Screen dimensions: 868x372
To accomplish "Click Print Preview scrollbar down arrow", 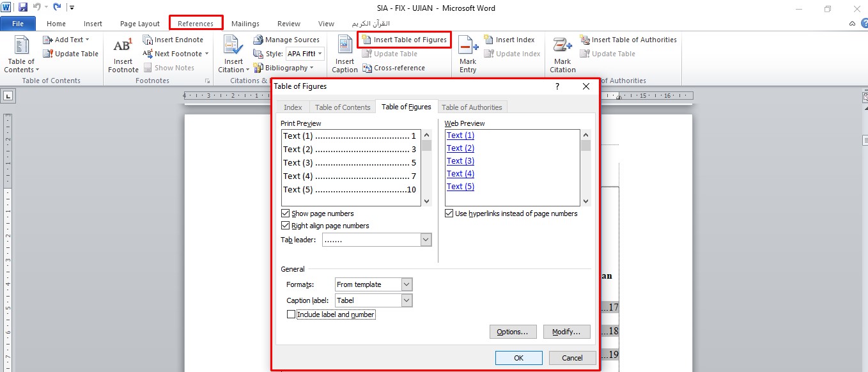I will pyautogui.click(x=427, y=201).
